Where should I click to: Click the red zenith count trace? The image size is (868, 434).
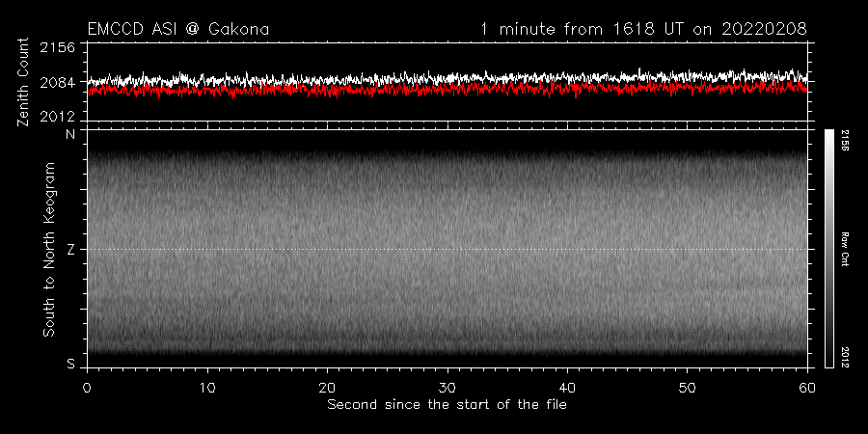(x=448, y=89)
